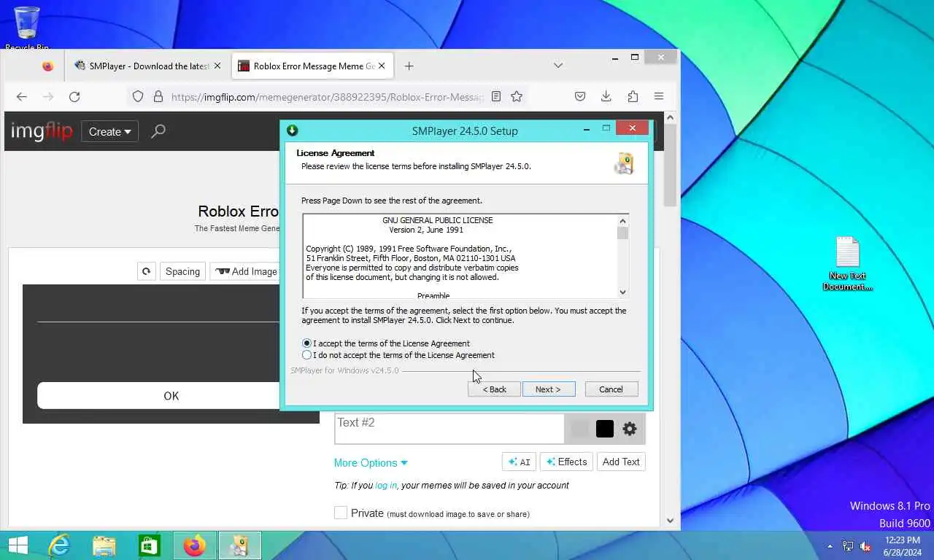Screen dimensions: 934x560
Task: Click browser page scroll down arrow
Action: pyautogui.click(x=671, y=521)
